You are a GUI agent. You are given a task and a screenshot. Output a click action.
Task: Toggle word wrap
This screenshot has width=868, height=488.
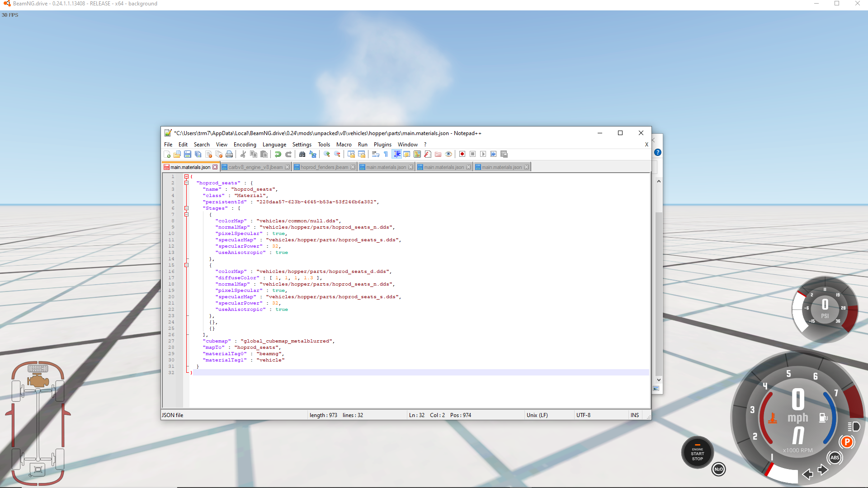(376, 154)
